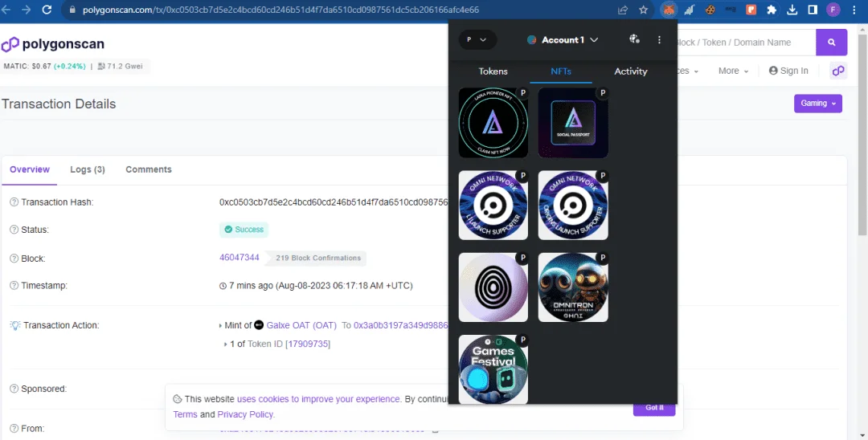Open the Chrome profile avatar F
Image resolution: width=868 pixels, height=440 pixels.
(x=833, y=10)
